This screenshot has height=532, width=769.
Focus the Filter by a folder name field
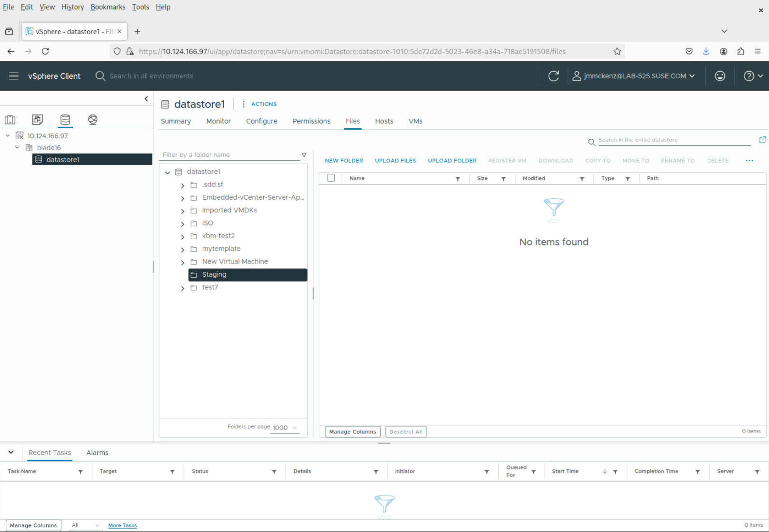pyautogui.click(x=231, y=155)
